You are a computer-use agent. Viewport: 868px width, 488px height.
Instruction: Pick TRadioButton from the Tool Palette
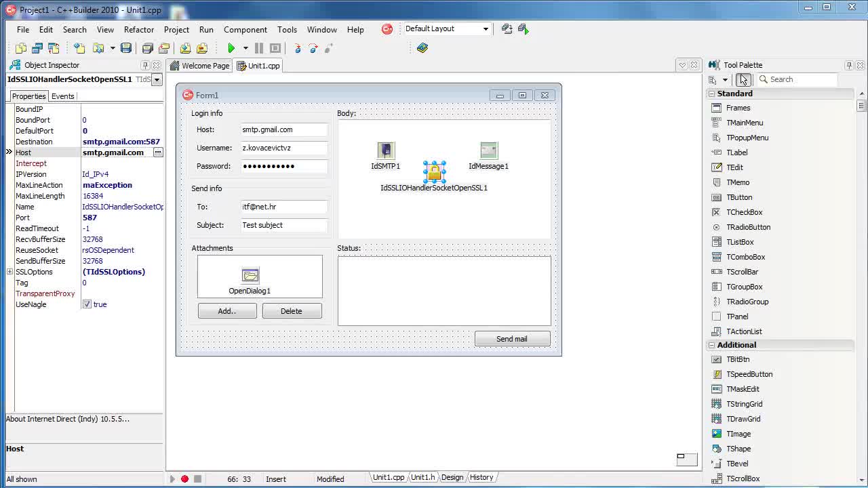[748, 227]
